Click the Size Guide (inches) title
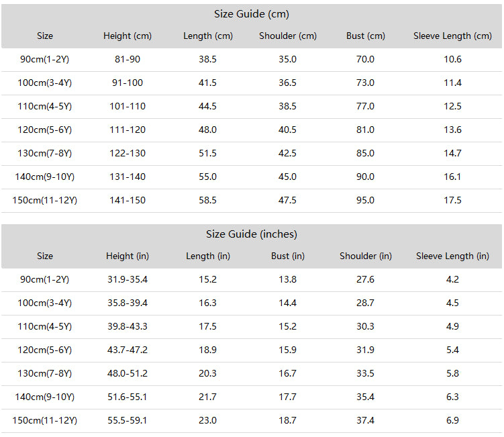 tap(252, 234)
